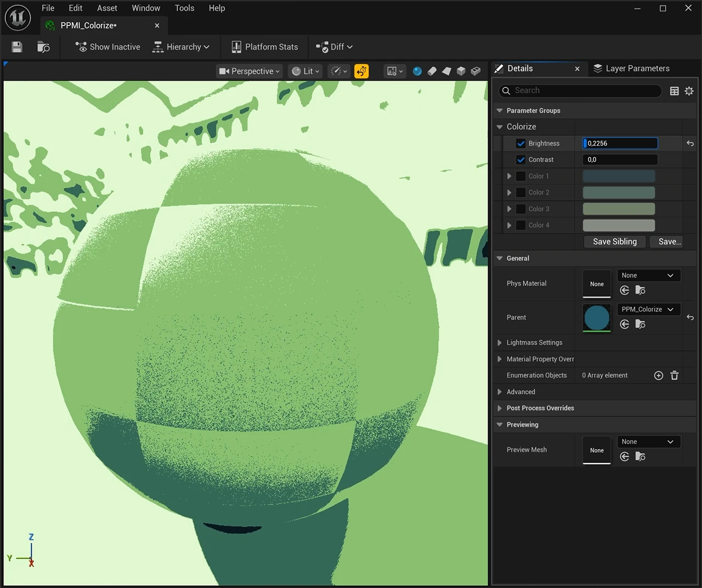Collapse the Colorize group
The height and width of the screenshot is (588, 702).
click(x=500, y=127)
